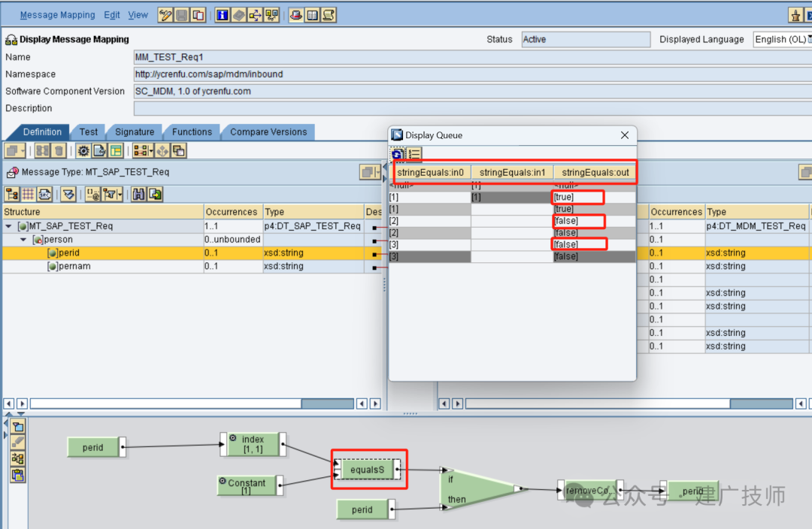Screen dimensions: 812x529
Task: Click the pink grid table view icon
Action: click(x=28, y=194)
